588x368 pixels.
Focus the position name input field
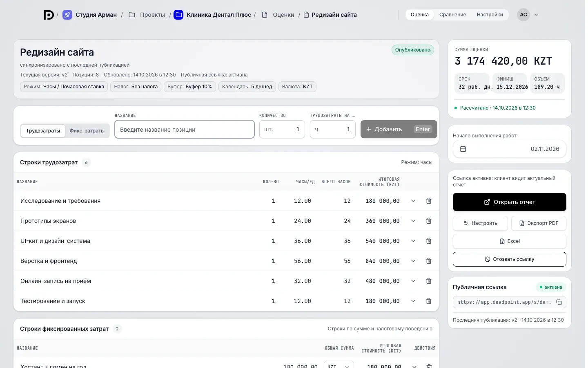point(185,129)
